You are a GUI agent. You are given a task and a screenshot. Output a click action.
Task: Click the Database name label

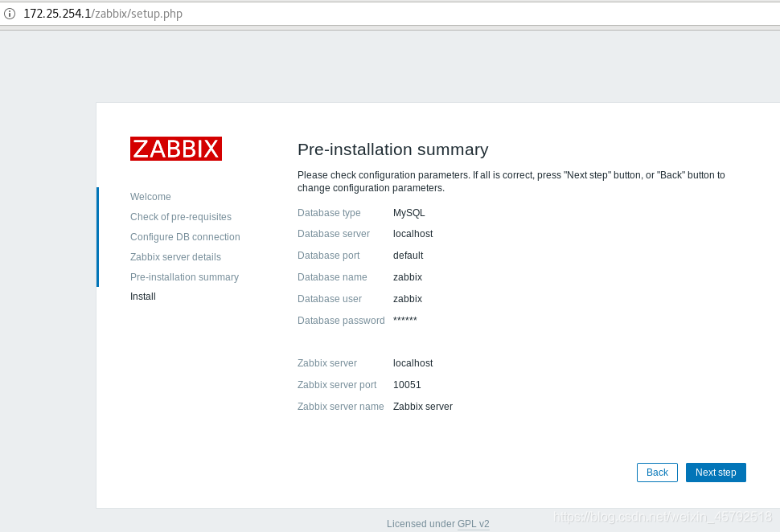[332, 277]
